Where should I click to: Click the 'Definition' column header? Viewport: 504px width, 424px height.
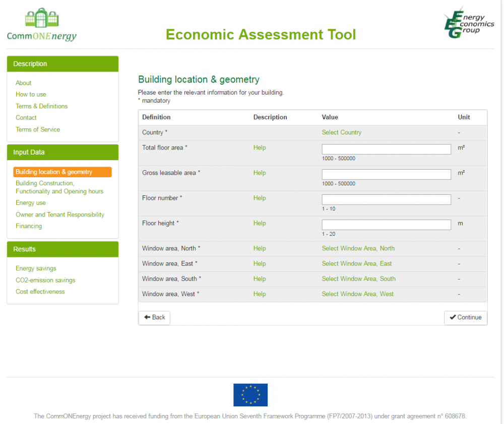157,117
